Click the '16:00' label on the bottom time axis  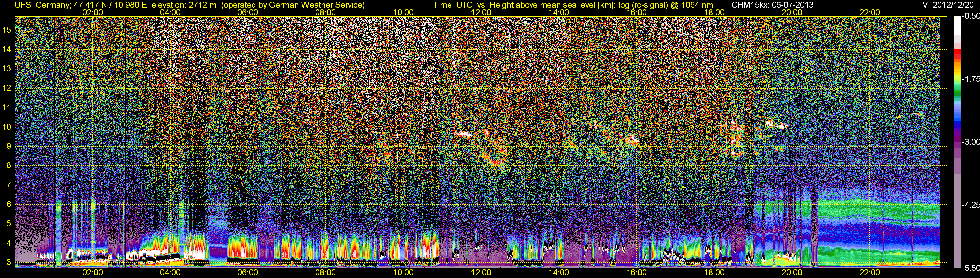click(636, 273)
